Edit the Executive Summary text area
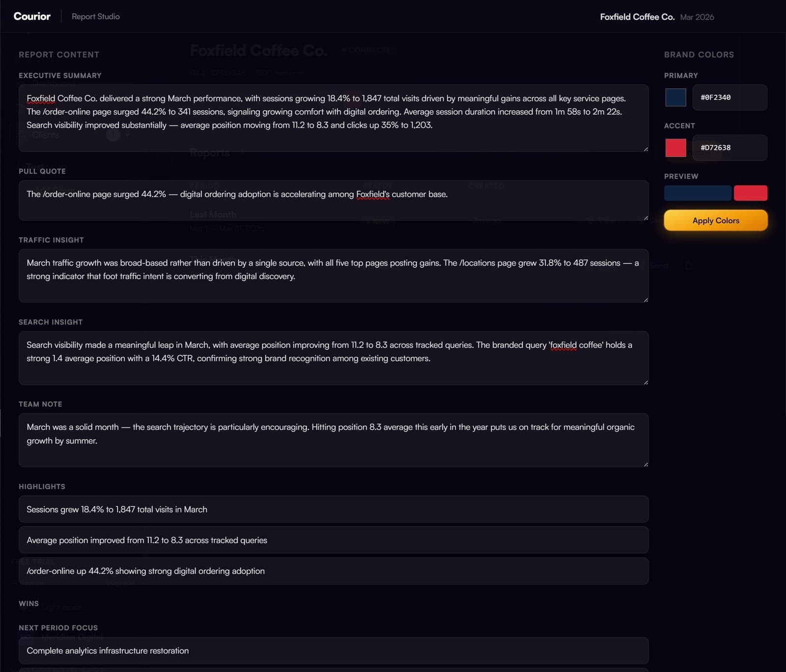 [334, 118]
